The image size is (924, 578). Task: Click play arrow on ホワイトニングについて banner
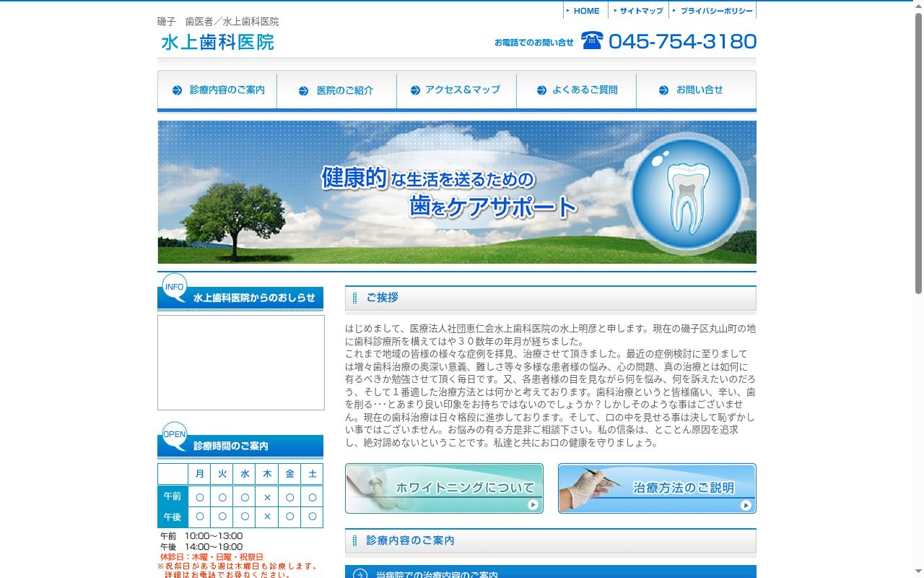pos(533,505)
